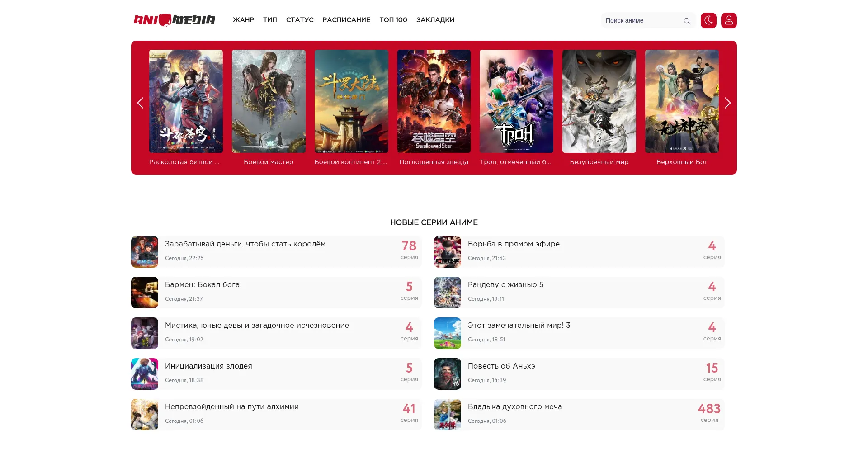This screenshot has width=868, height=449.
Task: Click Поглощенная звезда title caption
Action: point(434,162)
